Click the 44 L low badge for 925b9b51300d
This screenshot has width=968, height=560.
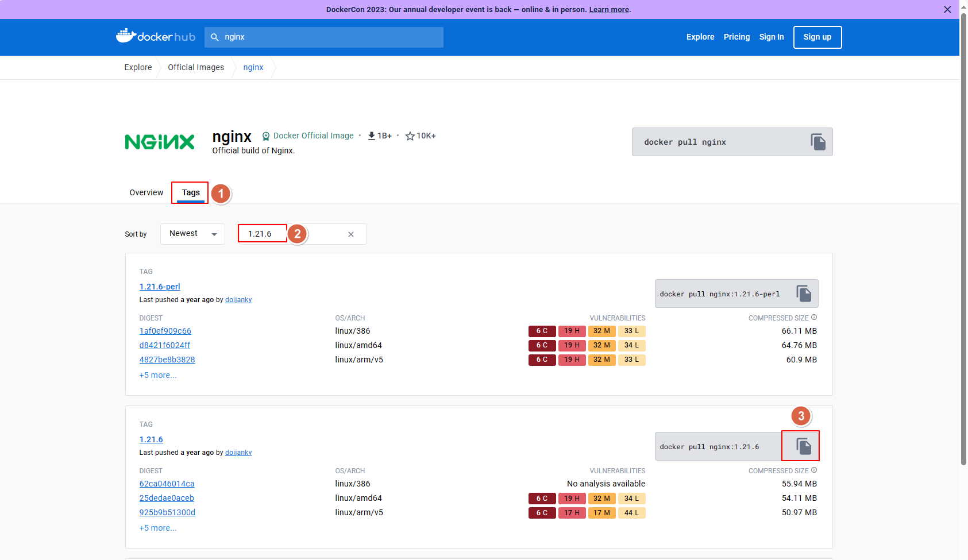click(x=632, y=513)
